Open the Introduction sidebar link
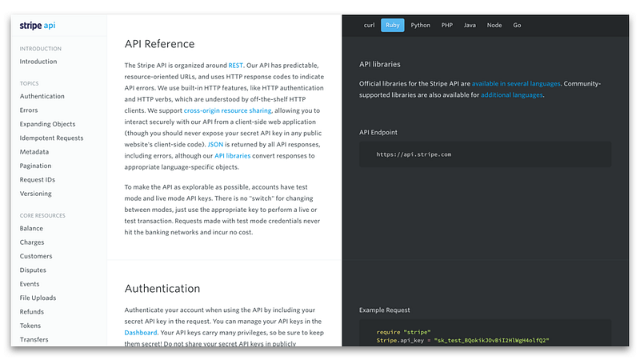Viewport: 640px width, 364px height. [38, 62]
